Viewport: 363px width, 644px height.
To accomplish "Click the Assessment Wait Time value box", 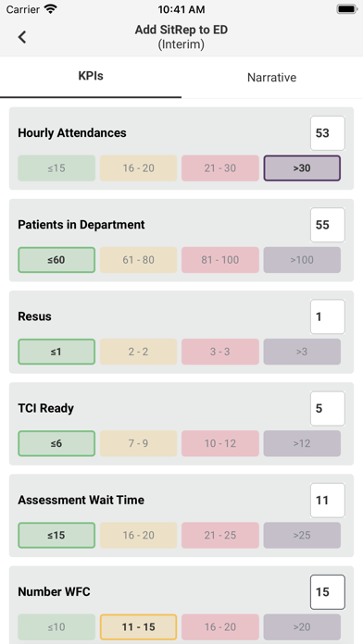I will pyautogui.click(x=327, y=501).
